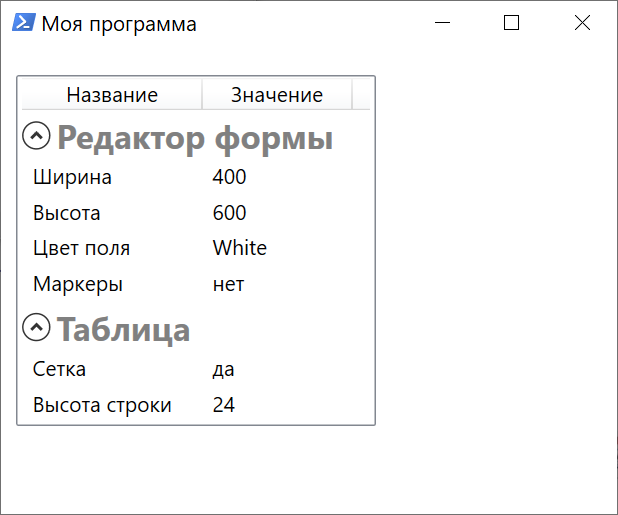Sort by the Значение column header
This screenshot has width=618, height=515.
(277, 95)
